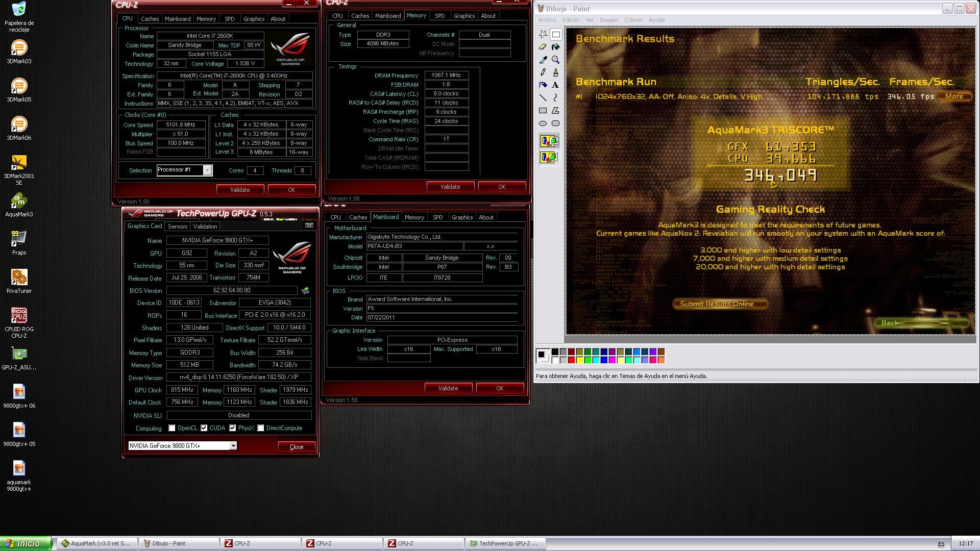
Task: Click OK in the CPU-Z Mainboard window
Action: [x=500, y=388]
